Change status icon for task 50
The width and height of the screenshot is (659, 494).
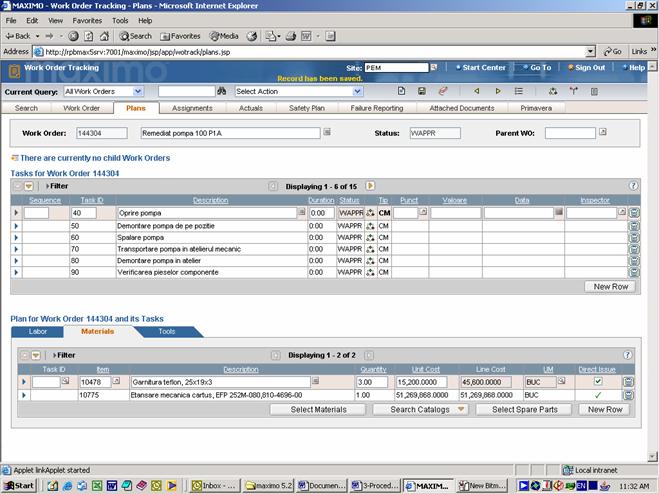click(370, 226)
